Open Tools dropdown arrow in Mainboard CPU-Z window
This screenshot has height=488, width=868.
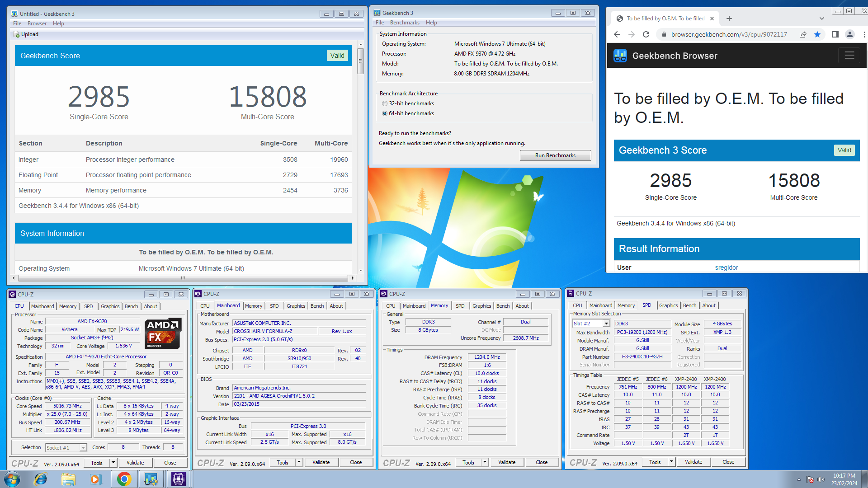click(299, 462)
